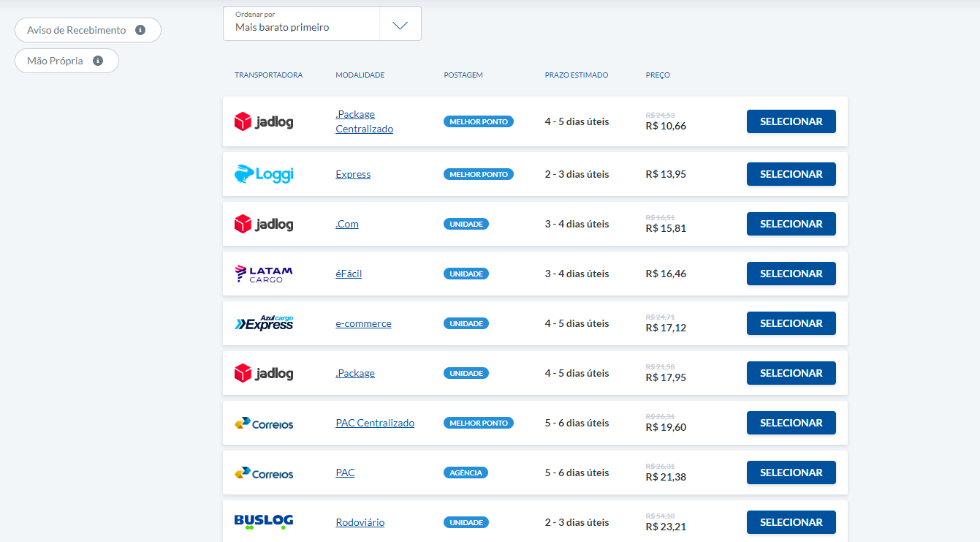
Task: Click the Loggi carrier logo
Action: pyautogui.click(x=263, y=174)
